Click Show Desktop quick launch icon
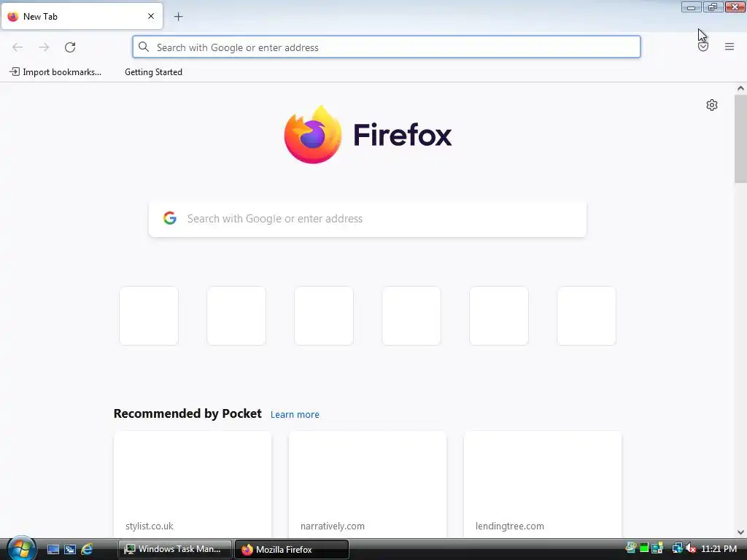The width and height of the screenshot is (747, 560). pyautogui.click(x=53, y=550)
